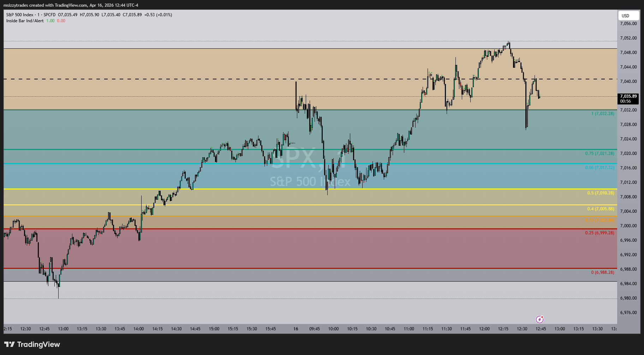The height and width of the screenshot is (355, 644).
Task: Click the pink lightning bolt icon
Action: point(539,319)
